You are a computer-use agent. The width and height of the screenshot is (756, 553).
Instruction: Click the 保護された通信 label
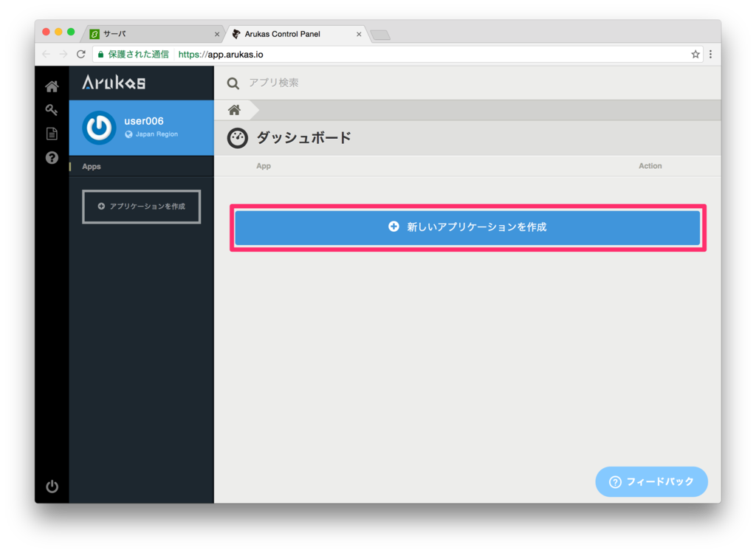tap(138, 55)
